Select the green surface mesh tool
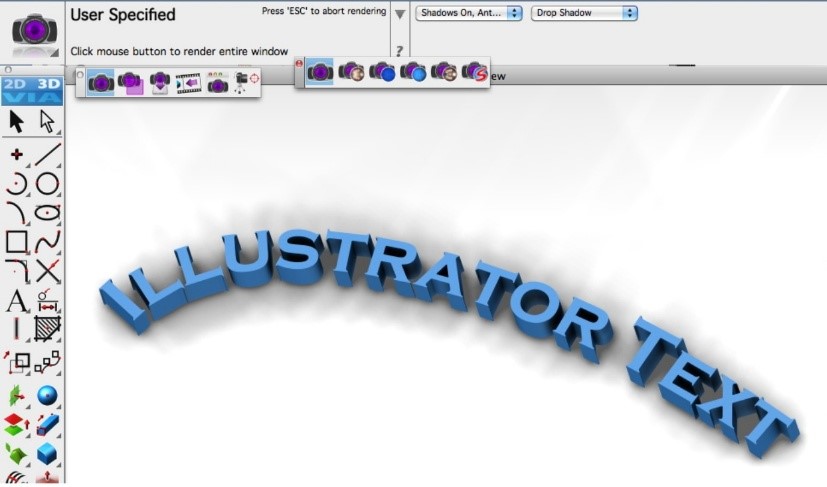 click(x=16, y=454)
